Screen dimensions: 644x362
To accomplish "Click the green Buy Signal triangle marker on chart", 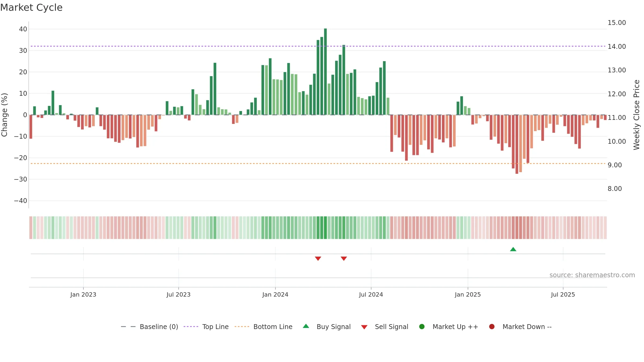I will coord(513,249).
